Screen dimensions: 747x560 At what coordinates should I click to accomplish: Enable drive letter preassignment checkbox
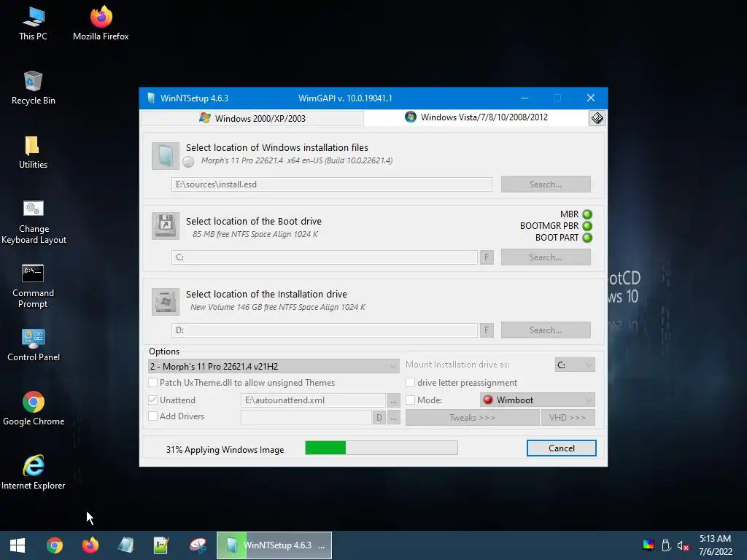click(410, 382)
